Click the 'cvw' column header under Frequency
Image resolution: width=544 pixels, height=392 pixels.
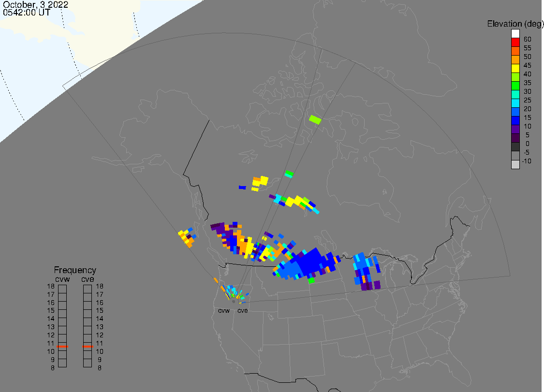[62, 279]
